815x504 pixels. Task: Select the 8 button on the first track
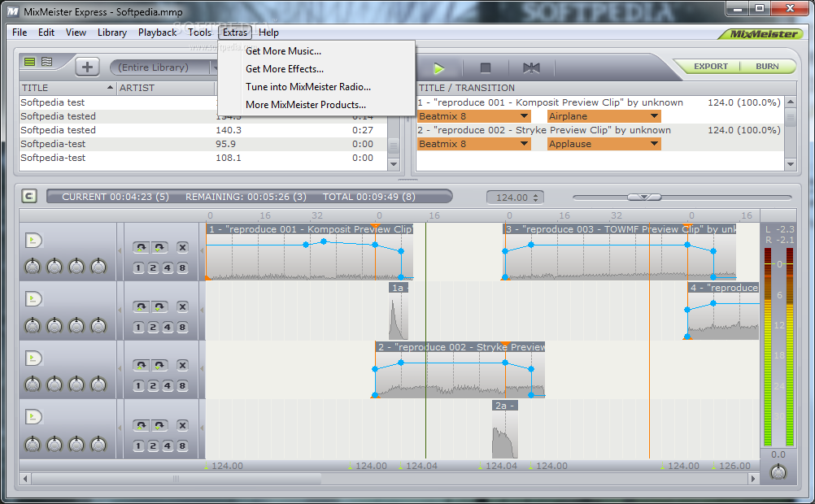[x=182, y=268]
